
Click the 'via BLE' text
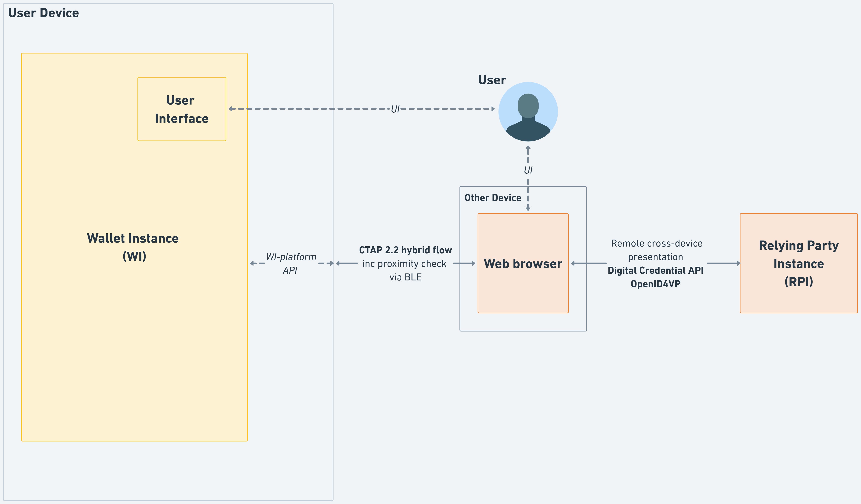[405, 277]
